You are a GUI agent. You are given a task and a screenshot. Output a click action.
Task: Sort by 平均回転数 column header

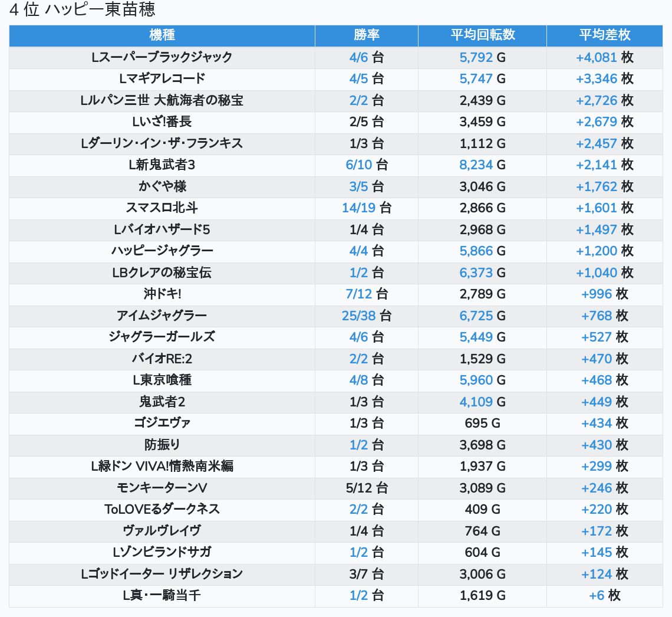[482, 35]
